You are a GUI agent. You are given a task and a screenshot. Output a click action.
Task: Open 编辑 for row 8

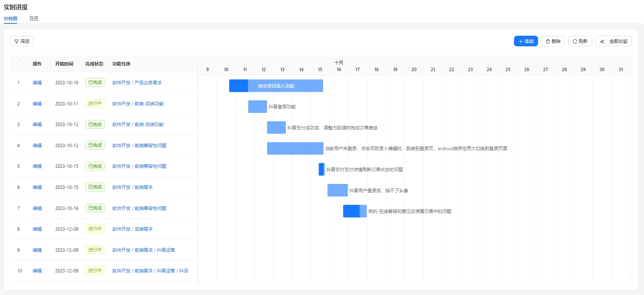[37, 229]
